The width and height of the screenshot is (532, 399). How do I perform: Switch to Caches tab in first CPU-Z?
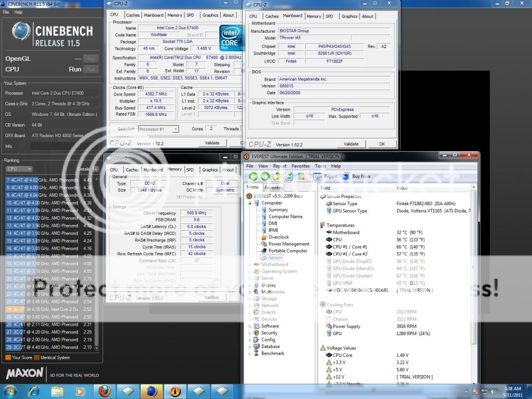(132, 15)
